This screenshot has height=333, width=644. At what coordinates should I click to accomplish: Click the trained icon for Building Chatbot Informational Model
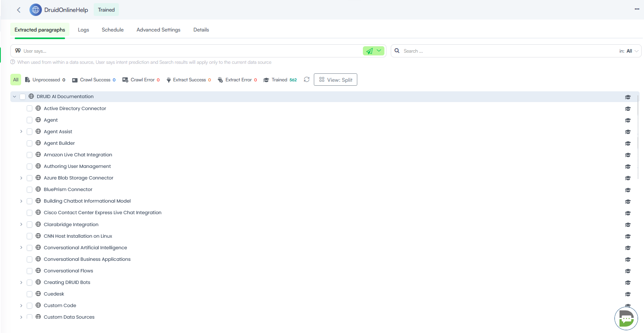(628, 201)
